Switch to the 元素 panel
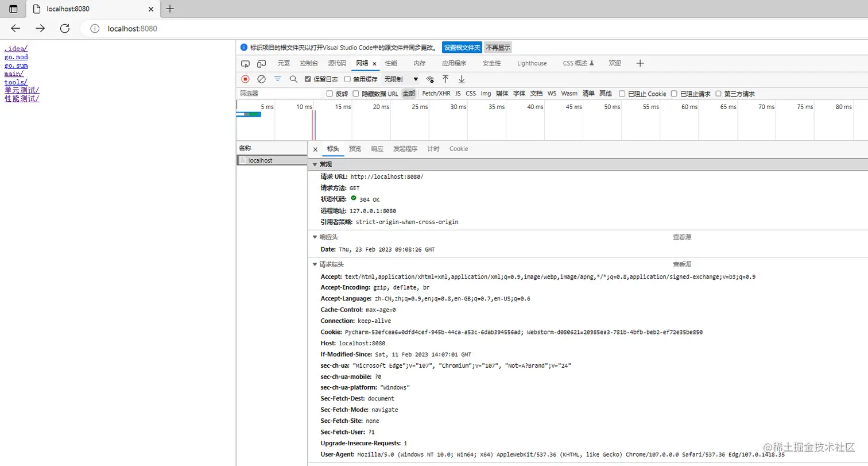This screenshot has height=466, width=868. pos(284,64)
